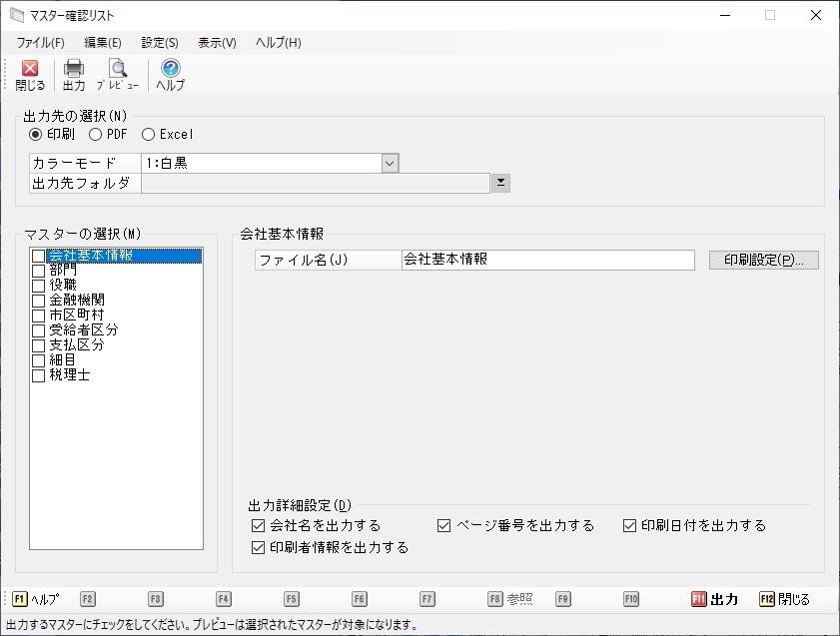Open the 表示(V) menu
Screen dimensions: 840x636
pyautogui.click(x=217, y=43)
